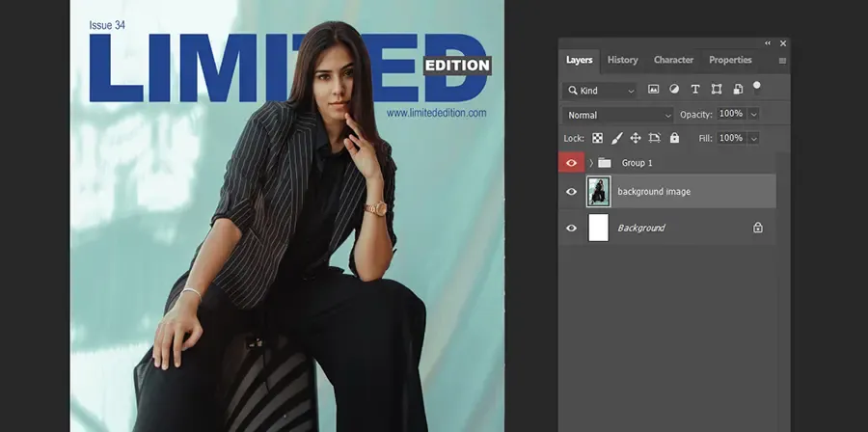Select the Group 1 layer name

point(637,163)
